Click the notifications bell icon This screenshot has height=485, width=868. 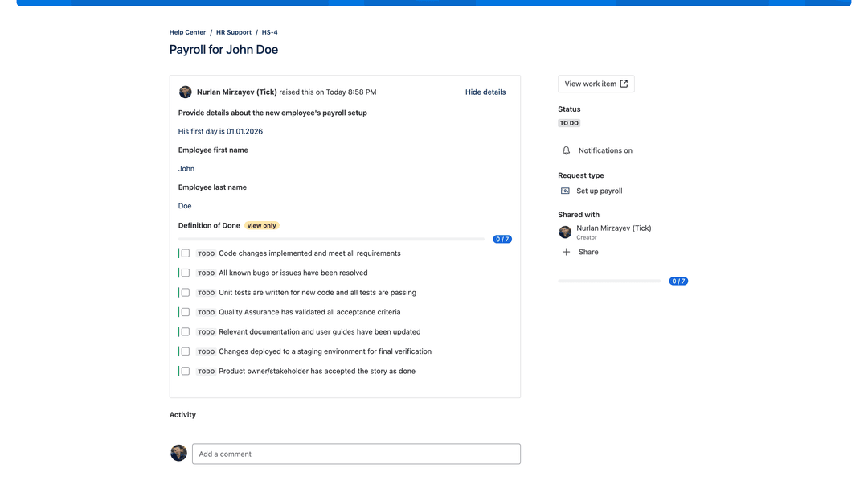coord(566,150)
